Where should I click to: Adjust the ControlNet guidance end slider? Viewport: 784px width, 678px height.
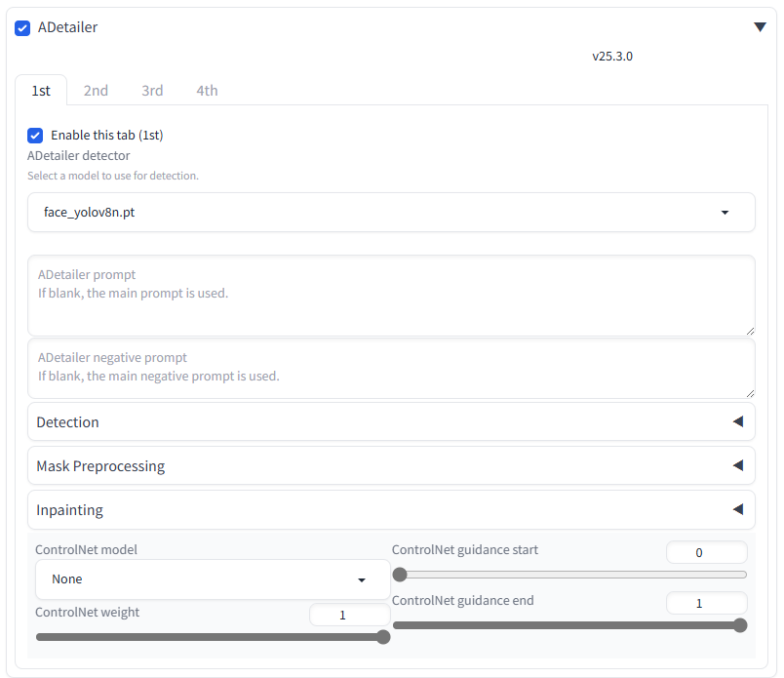569,625
